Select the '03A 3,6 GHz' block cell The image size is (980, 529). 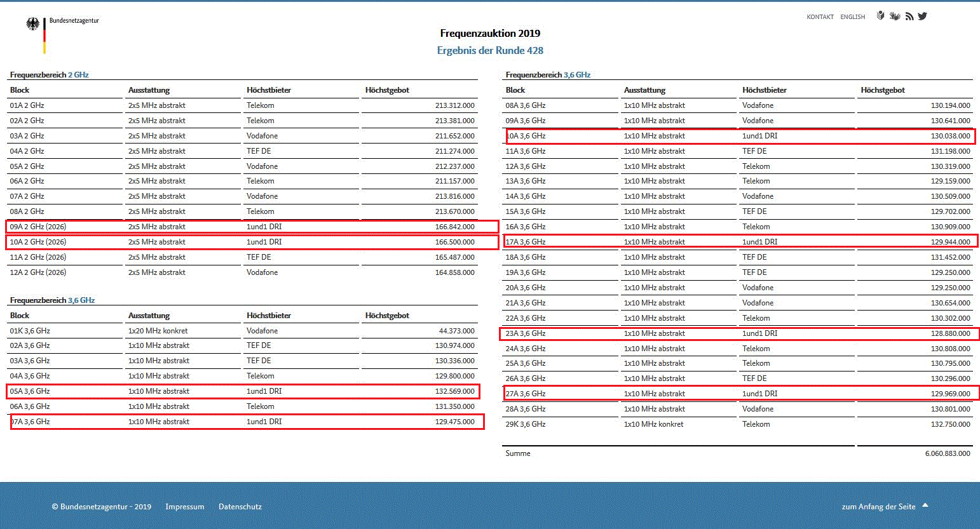tap(30, 361)
